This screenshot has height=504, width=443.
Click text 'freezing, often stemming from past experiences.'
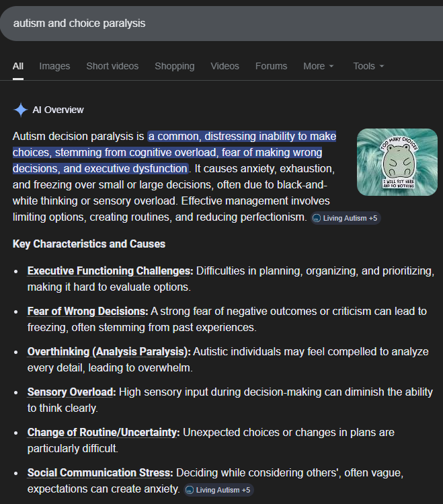pos(142,328)
